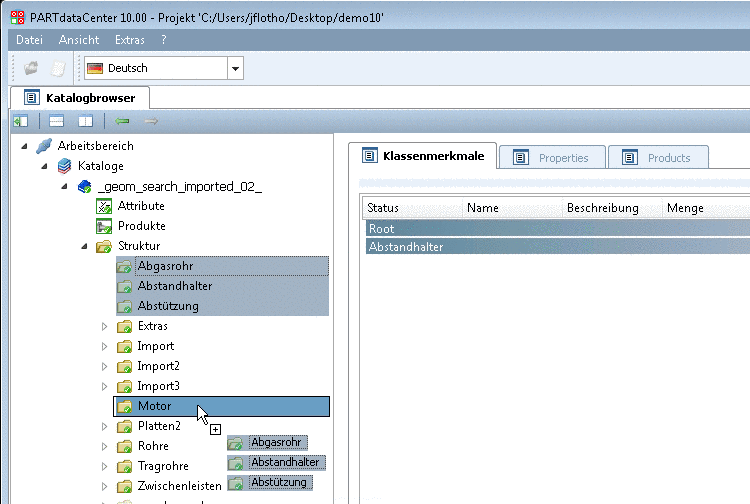The height and width of the screenshot is (504, 750).
Task: Click the new document toolbar icon
Action: point(58,68)
